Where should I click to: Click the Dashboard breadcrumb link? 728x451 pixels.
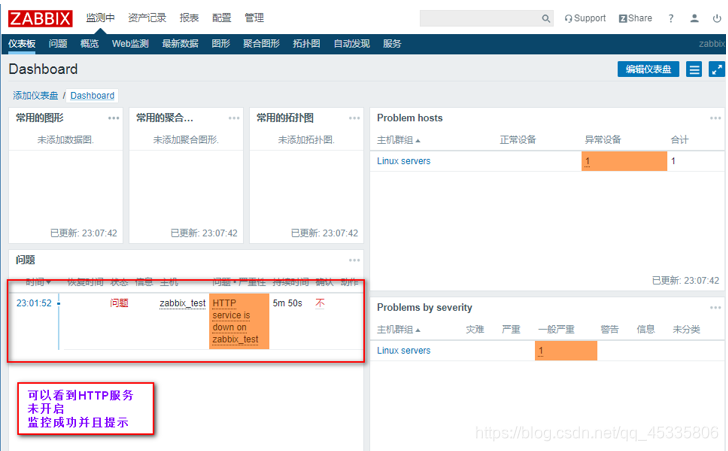(92, 96)
